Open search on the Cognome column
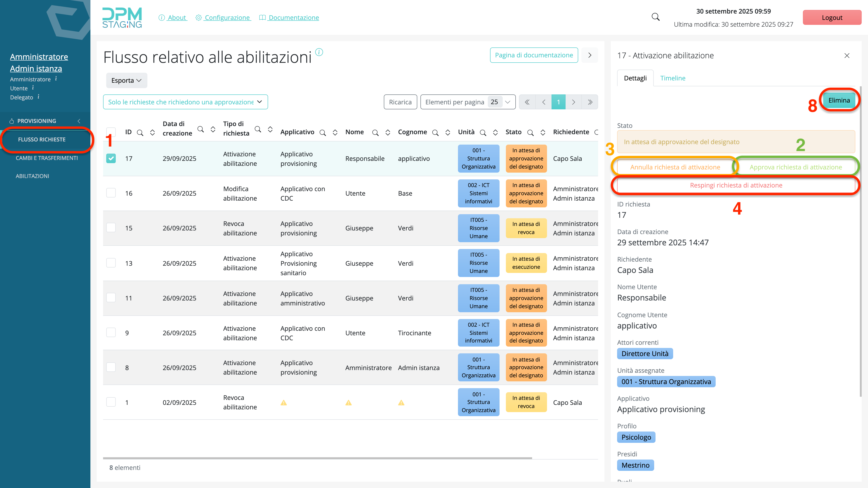The image size is (868, 488). [x=435, y=133]
